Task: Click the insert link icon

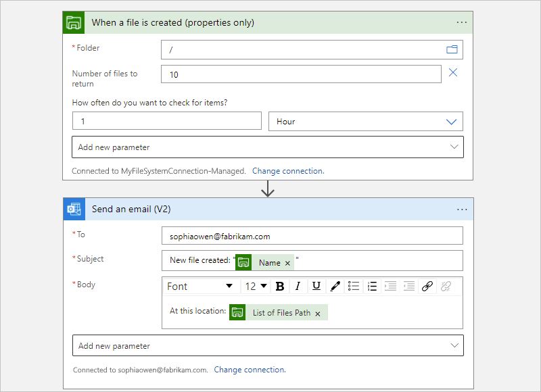Action: (x=427, y=287)
